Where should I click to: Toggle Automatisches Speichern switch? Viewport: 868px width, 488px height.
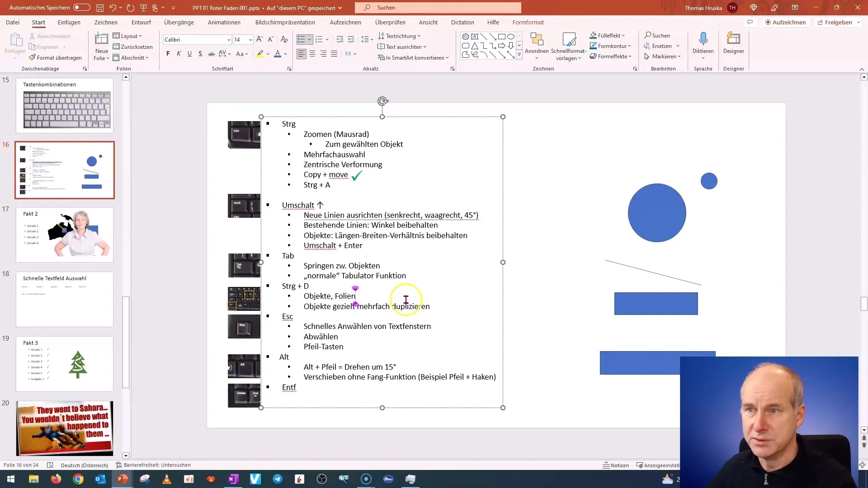(82, 7)
